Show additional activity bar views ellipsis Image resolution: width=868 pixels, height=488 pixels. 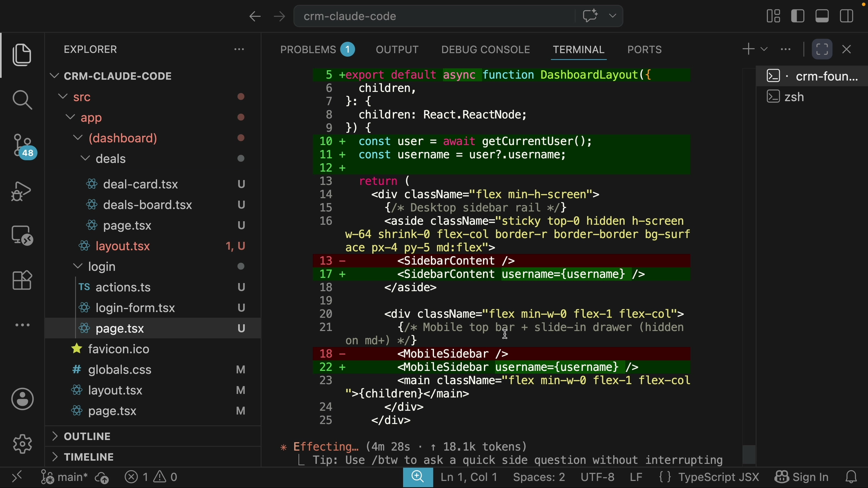(22, 325)
